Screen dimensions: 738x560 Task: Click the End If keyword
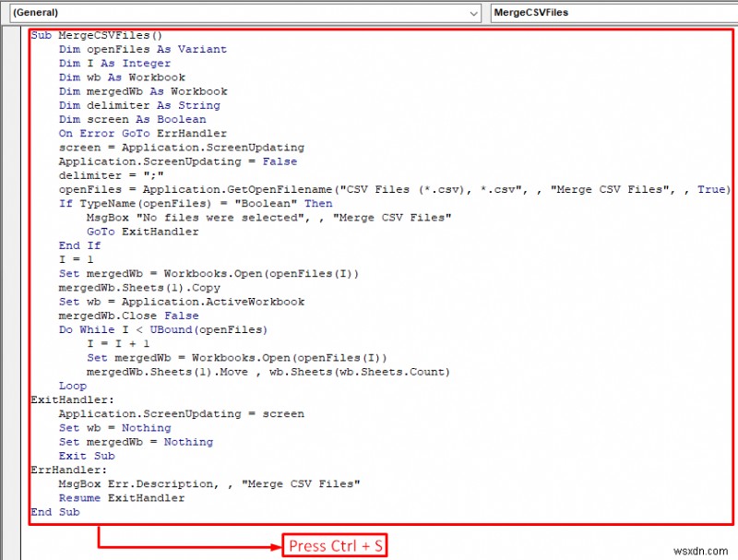point(76,244)
